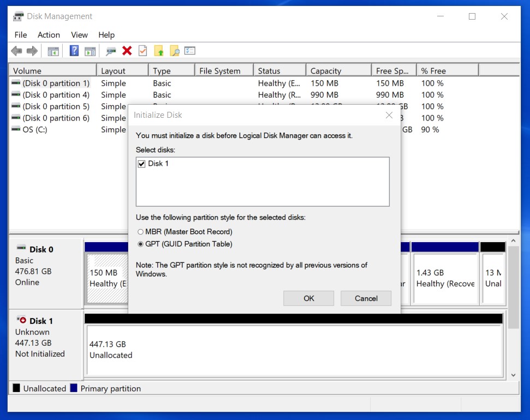Open the Action menu
The height and width of the screenshot is (420, 530).
(49, 35)
